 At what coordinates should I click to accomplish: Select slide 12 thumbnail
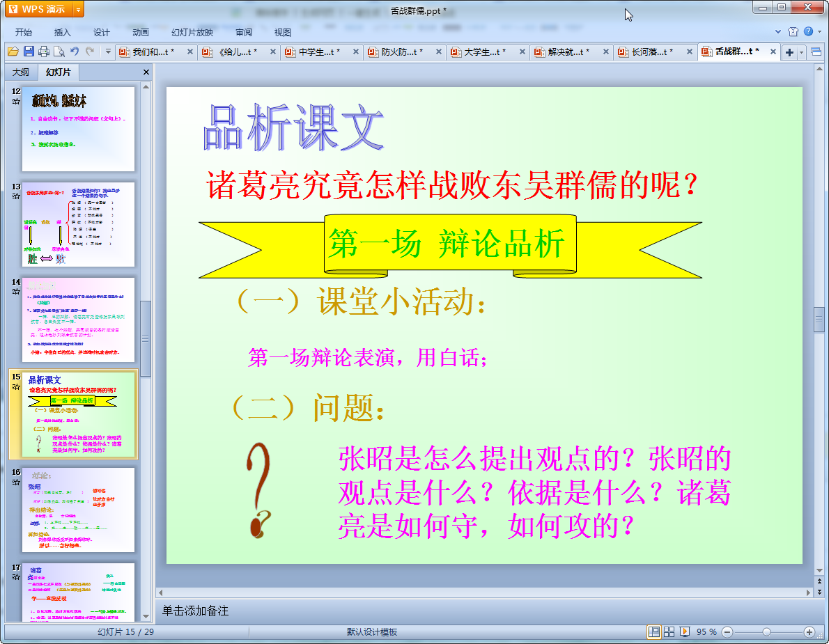78,129
